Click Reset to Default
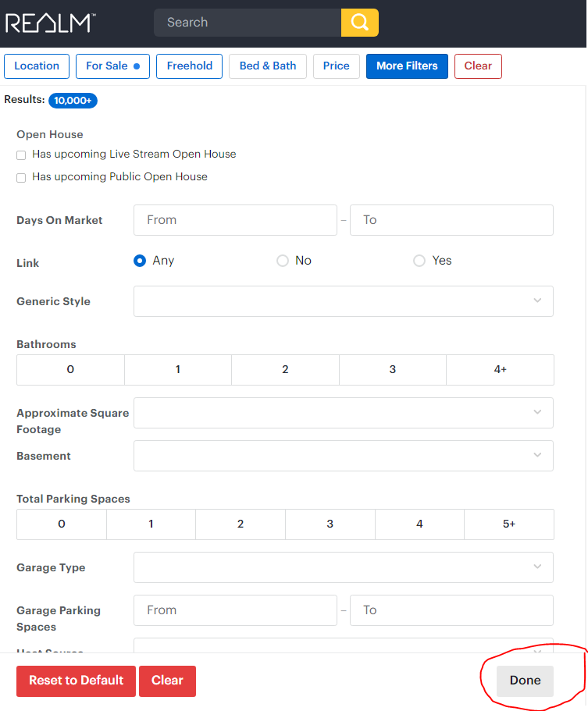The height and width of the screenshot is (711, 588). tap(76, 681)
